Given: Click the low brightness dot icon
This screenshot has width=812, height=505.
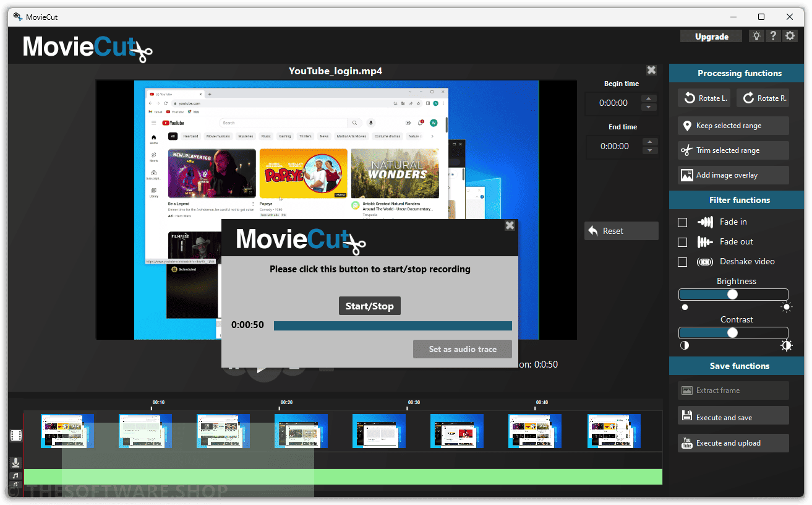Looking at the screenshot, I should coord(685,307).
